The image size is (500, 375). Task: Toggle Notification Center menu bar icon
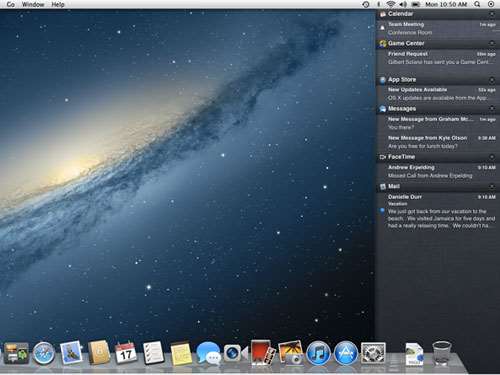pyautogui.click(x=491, y=4)
